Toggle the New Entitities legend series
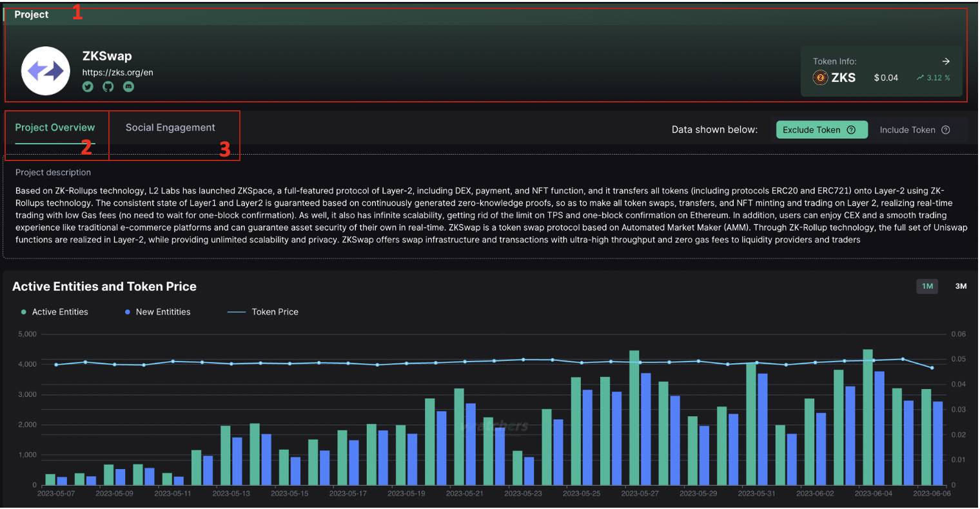This screenshot has height=509, width=980. [x=158, y=312]
